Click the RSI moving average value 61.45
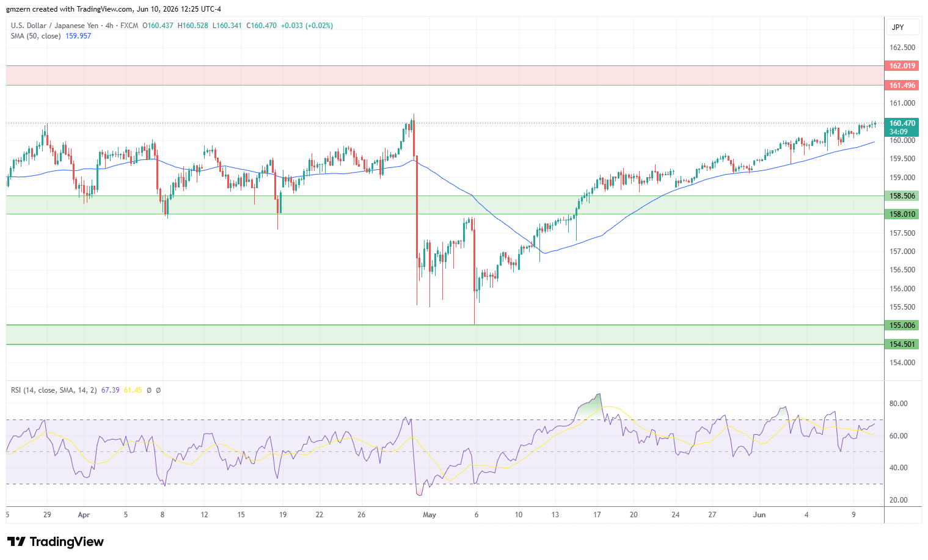The image size is (928, 560). [x=133, y=390]
